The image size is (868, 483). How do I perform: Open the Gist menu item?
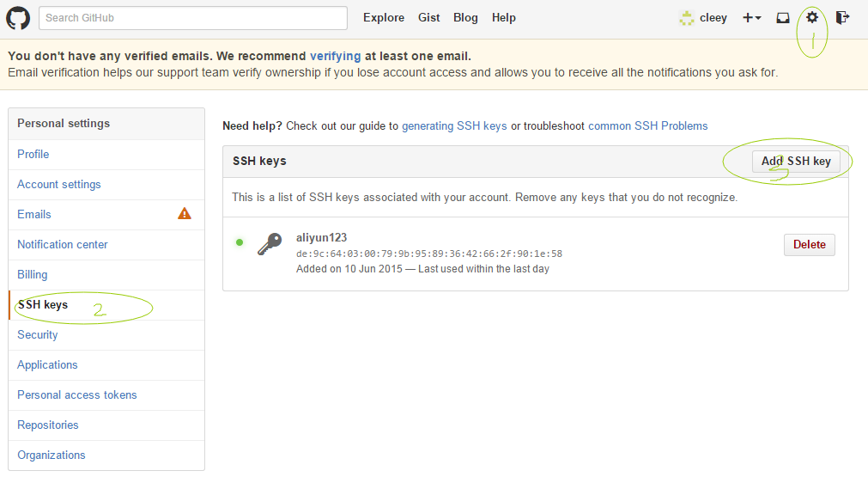(x=429, y=18)
